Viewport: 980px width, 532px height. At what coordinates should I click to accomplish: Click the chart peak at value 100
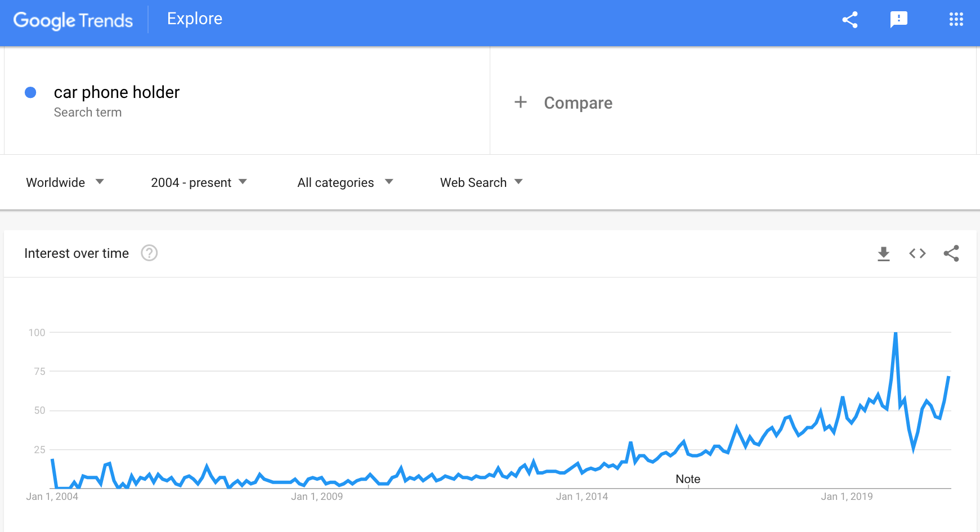(x=896, y=333)
